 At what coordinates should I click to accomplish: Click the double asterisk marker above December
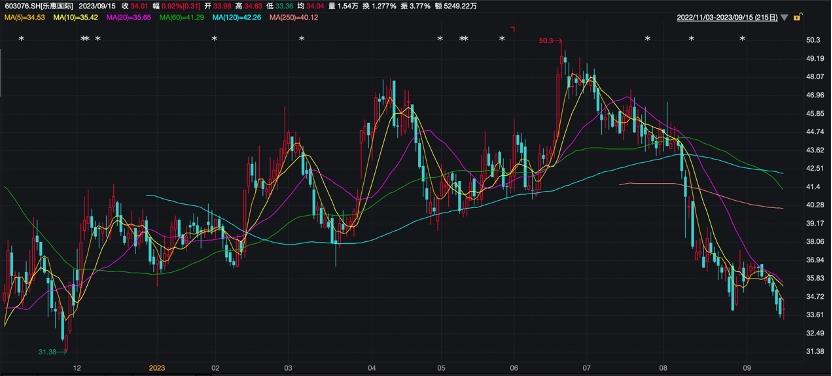[85, 39]
